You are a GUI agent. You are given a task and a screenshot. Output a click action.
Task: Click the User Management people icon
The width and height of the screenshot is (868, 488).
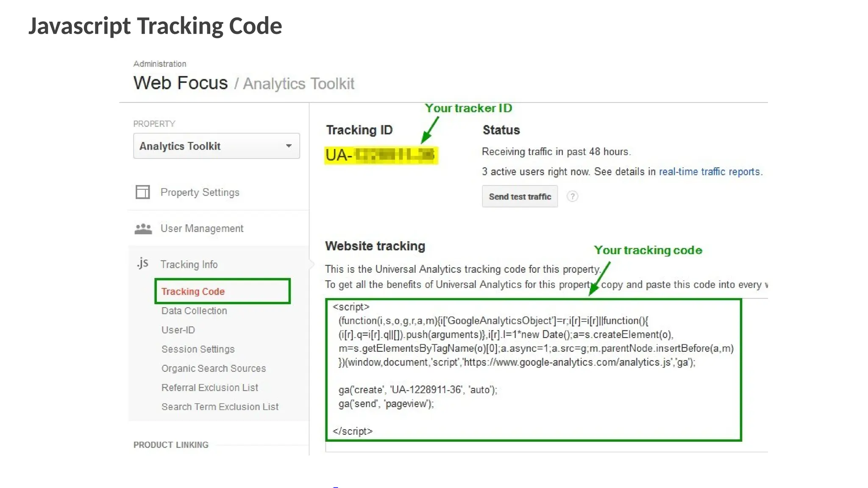point(143,229)
